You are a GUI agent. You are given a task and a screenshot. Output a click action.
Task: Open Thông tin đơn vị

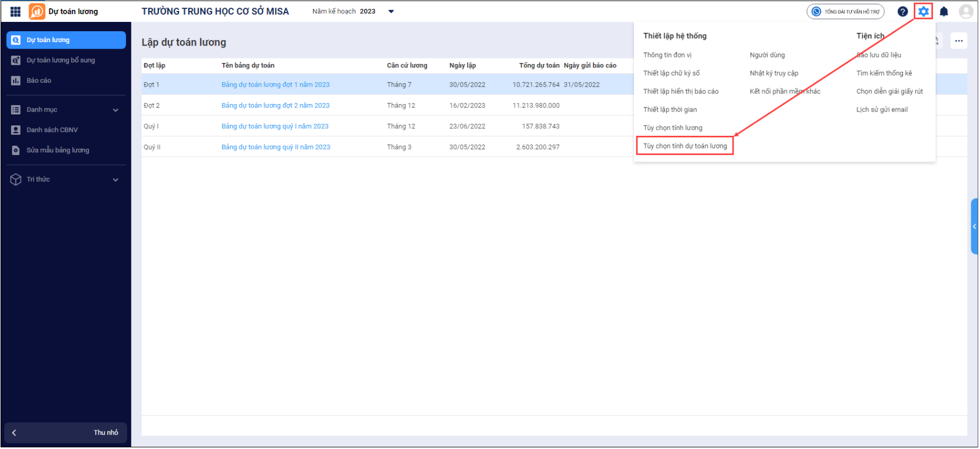[667, 55]
